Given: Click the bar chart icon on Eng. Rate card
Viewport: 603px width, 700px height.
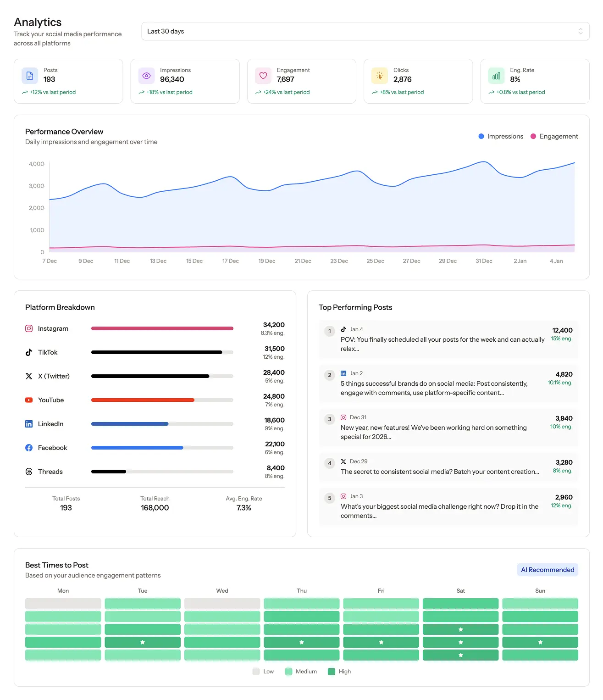Looking at the screenshot, I should (496, 75).
